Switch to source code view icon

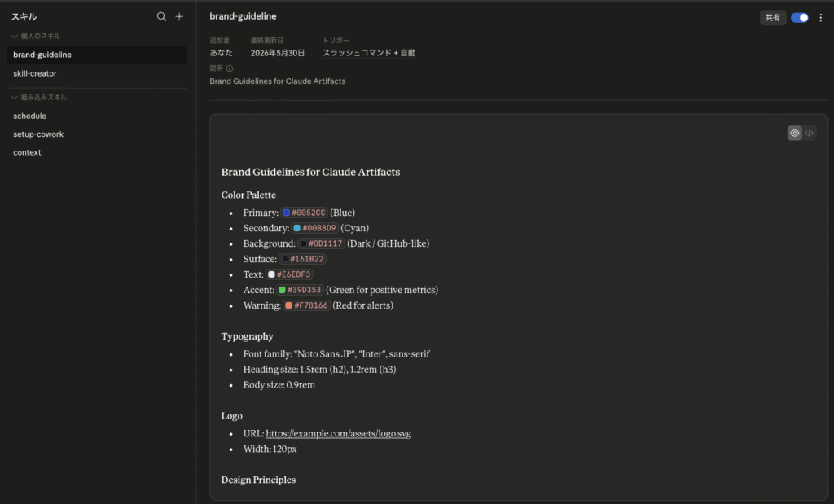pyautogui.click(x=809, y=133)
